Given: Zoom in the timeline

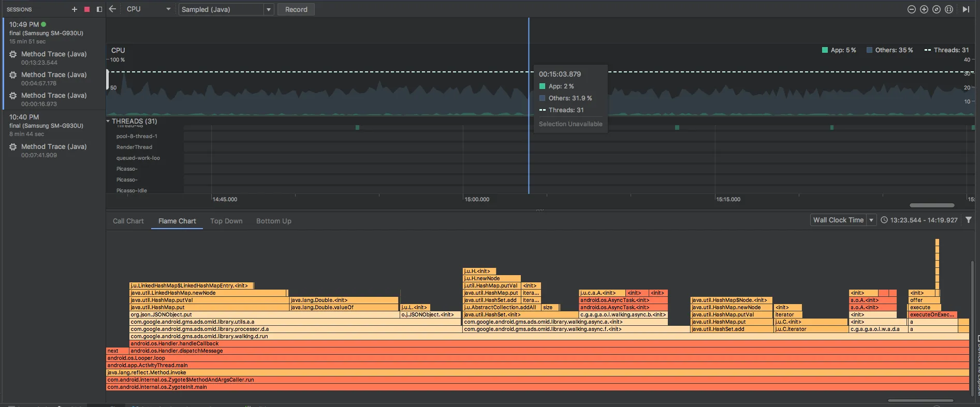Looking at the screenshot, I should coord(924,9).
